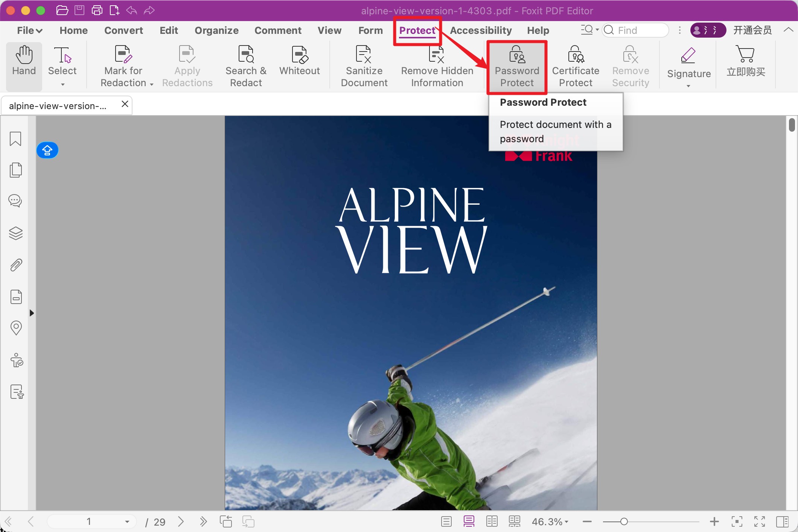This screenshot has height=532, width=798.
Task: Open the form Fields panel
Action: pos(15,297)
